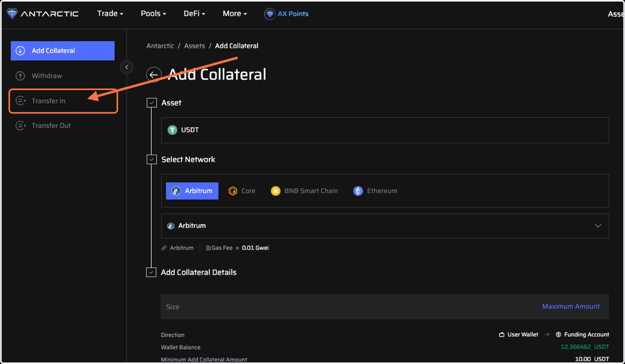Click the Ethereum diamond icon

click(358, 191)
